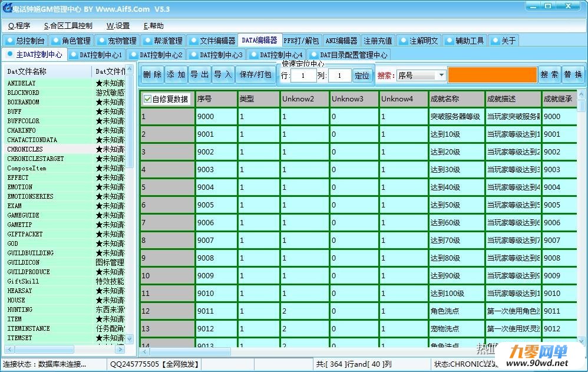
Task: Open the 总控制台 tab
Action: 25,41
